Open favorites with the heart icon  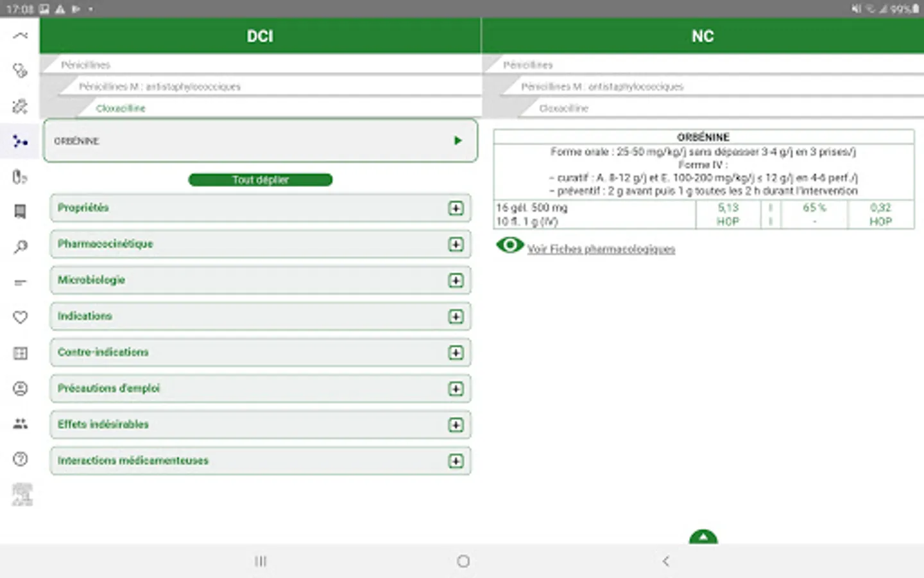point(20,317)
